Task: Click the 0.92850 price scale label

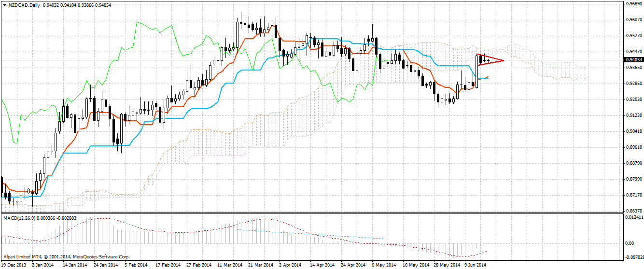Action: coord(633,84)
